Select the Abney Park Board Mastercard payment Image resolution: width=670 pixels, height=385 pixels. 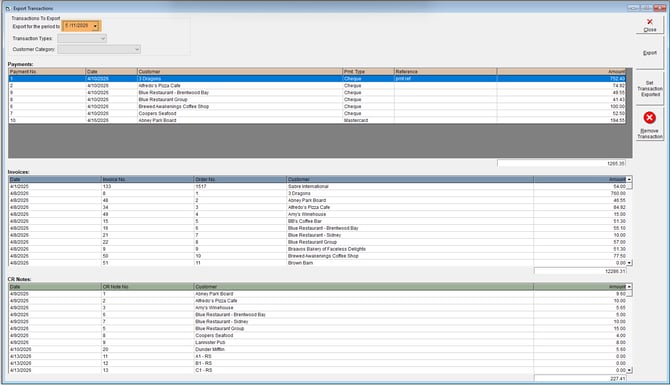coord(317,120)
